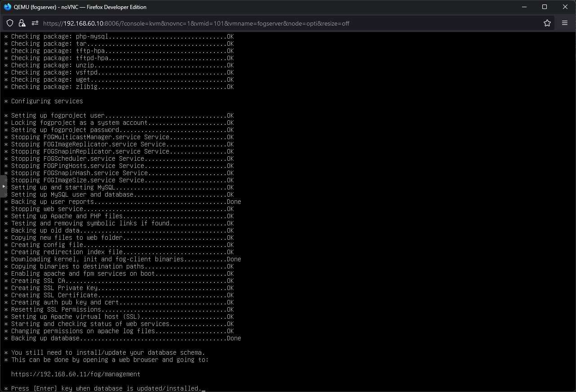
Task: Click the 'Locking fogproject as a system account' line
Action: pyautogui.click(x=119, y=123)
